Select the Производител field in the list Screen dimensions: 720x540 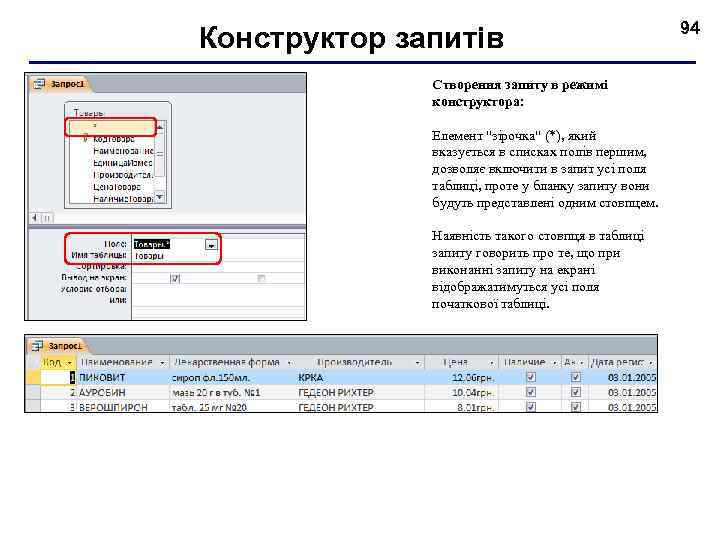(x=123, y=175)
